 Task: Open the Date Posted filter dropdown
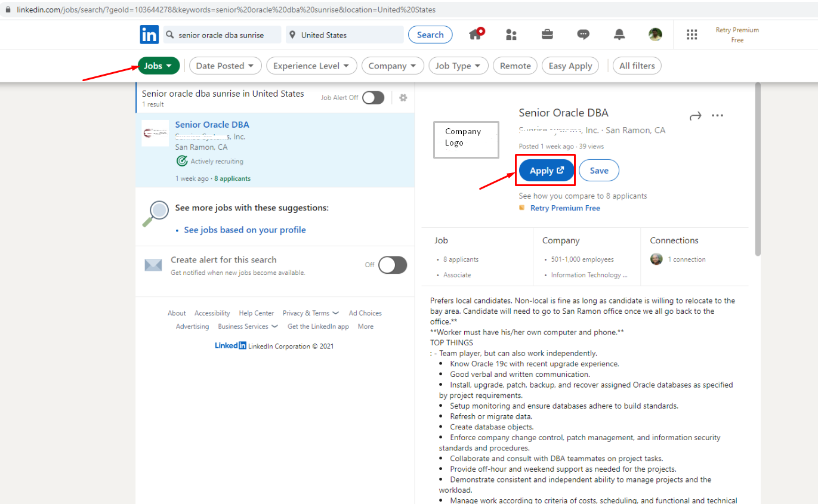[226, 66]
